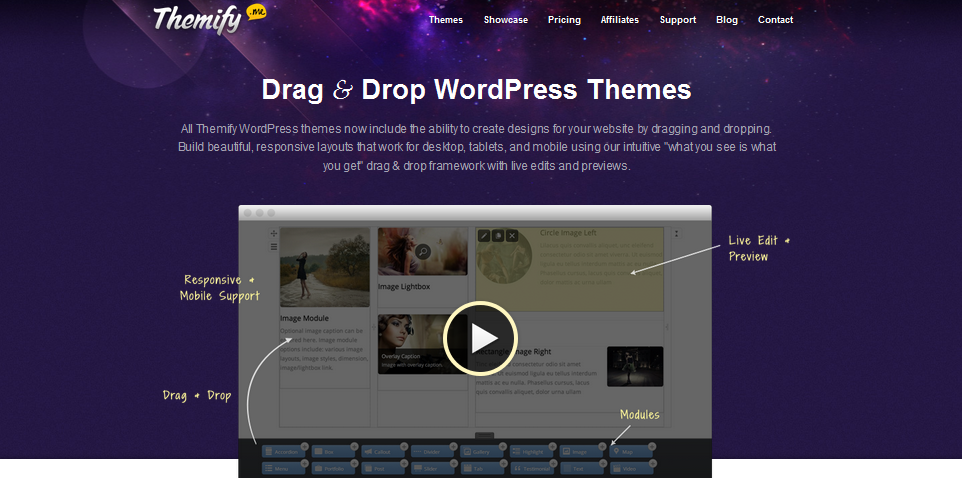962x478 pixels.
Task: Click the 'Drag & Drop WordPress Themes' headline
Action: pyautogui.click(x=477, y=90)
